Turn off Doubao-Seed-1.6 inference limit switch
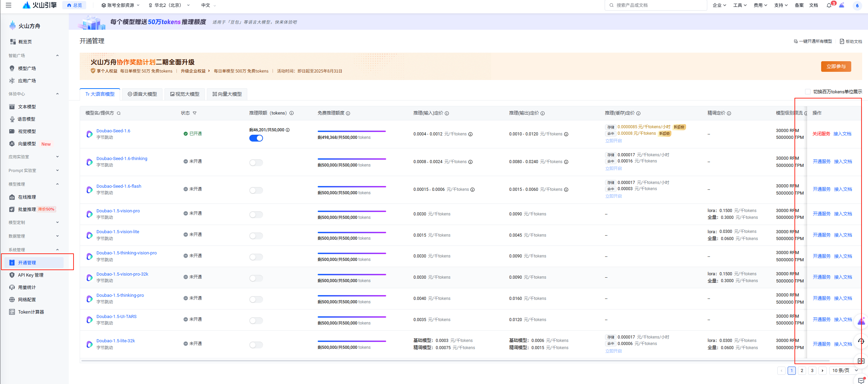 pyautogui.click(x=256, y=138)
